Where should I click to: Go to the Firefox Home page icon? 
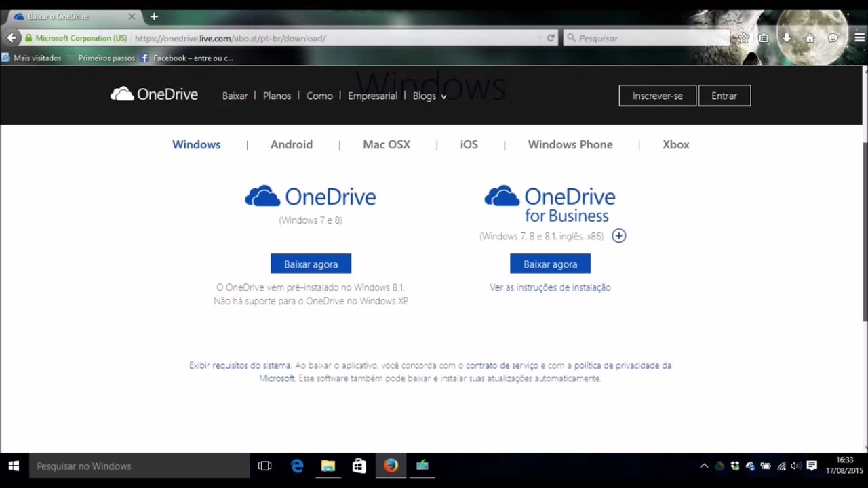[x=810, y=38]
